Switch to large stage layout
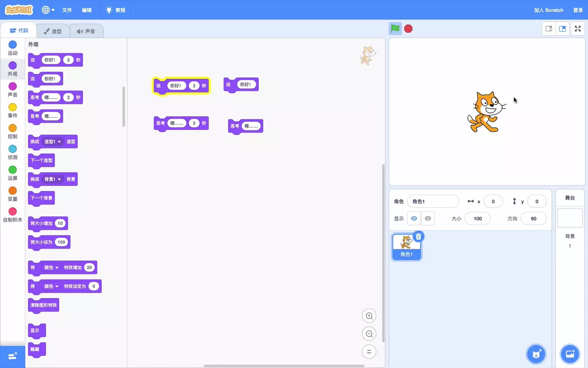This screenshot has width=588, height=368. (x=562, y=29)
